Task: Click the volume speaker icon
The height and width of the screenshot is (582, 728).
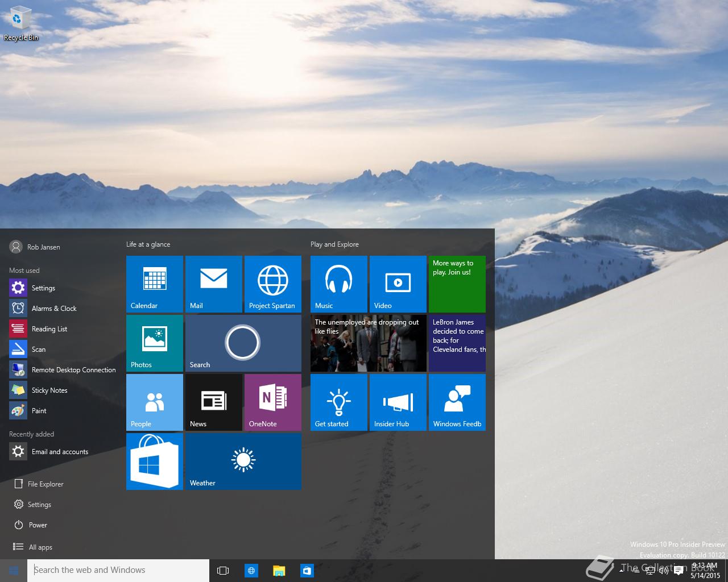Action: tap(663, 571)
